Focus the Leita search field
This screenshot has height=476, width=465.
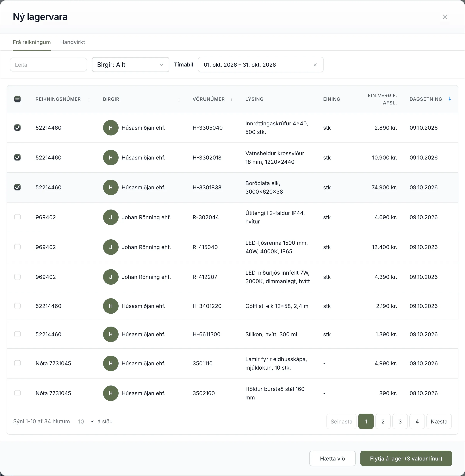pyautogui.click(x=48, y=65)
